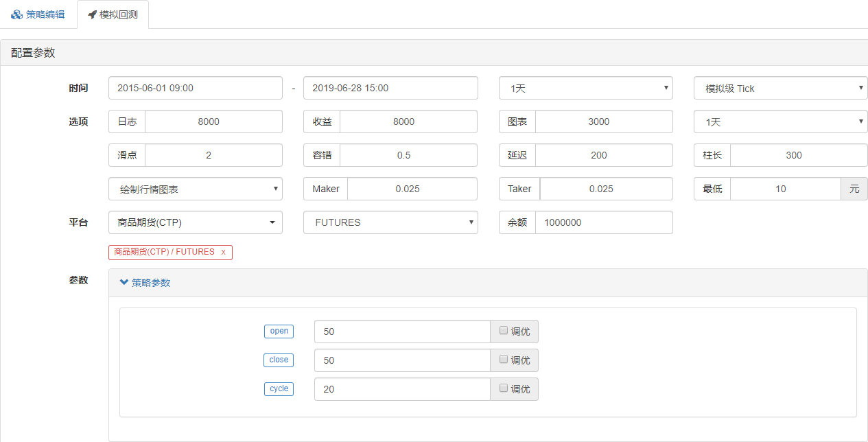Image resolution: width=868 pixels, height=442 pixels.
Task: Open the FUTURES symbol dropdown
Action: (x=390, y=222)
